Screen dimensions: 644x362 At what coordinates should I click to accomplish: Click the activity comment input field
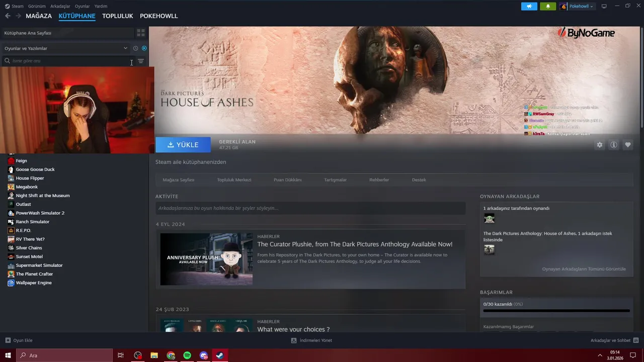310,208
